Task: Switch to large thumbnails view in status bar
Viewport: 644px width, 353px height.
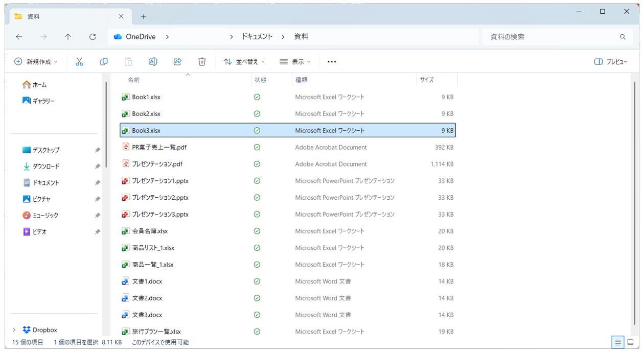Action: [x=630, y=342]
